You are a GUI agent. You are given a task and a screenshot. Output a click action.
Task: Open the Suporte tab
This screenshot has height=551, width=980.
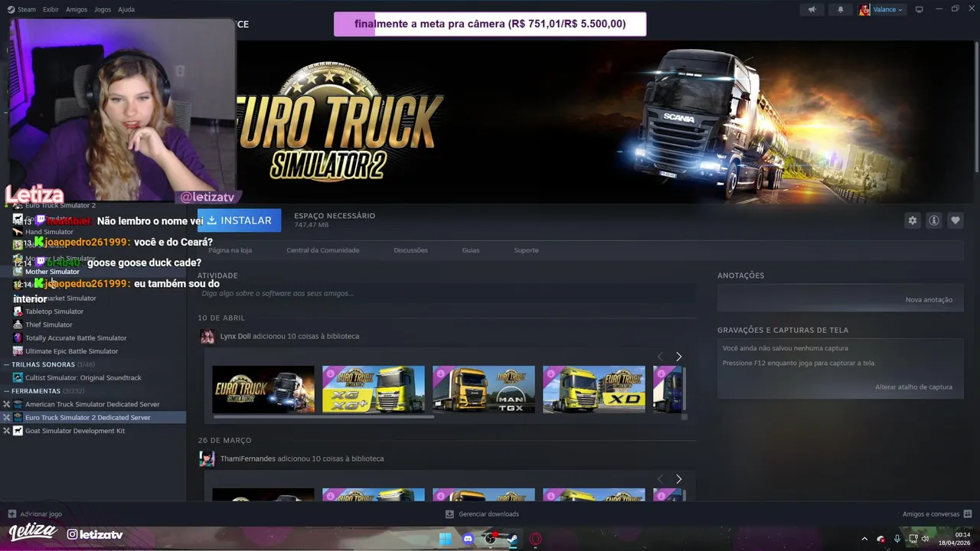coord(526,250)
